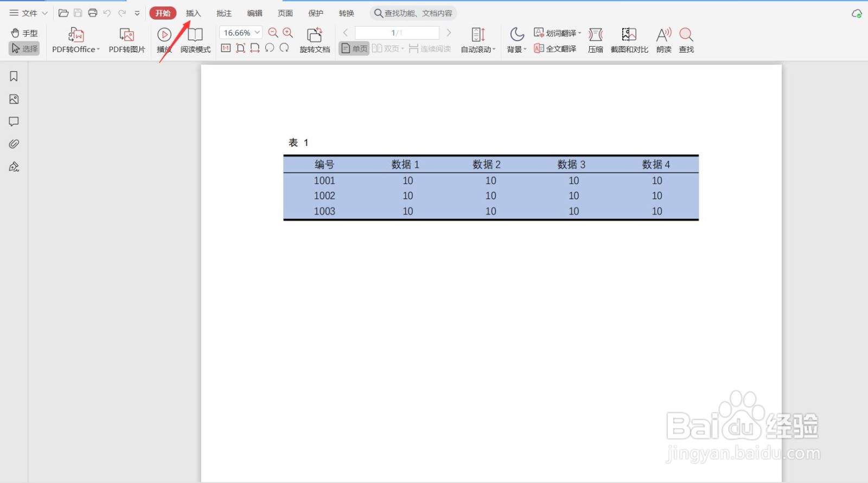Switch to the 编辑 tab
868x483 pixels.
[254, 13]
